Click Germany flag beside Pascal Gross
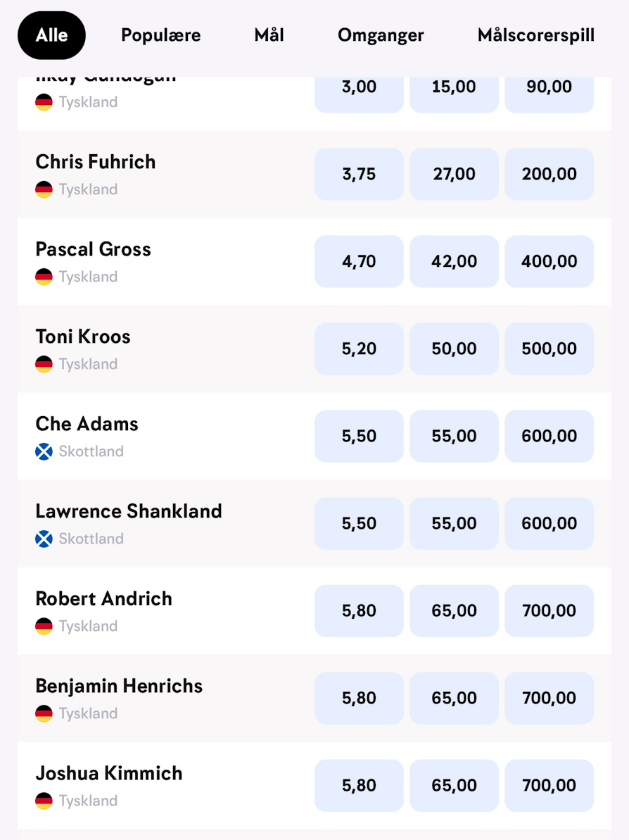Image resolution: width=629 pixels, height=840 pixels. (44, 277)
